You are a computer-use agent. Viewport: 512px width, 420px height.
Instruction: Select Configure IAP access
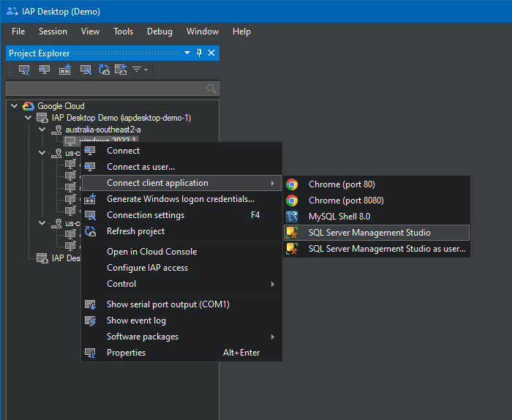coord(181,268)
